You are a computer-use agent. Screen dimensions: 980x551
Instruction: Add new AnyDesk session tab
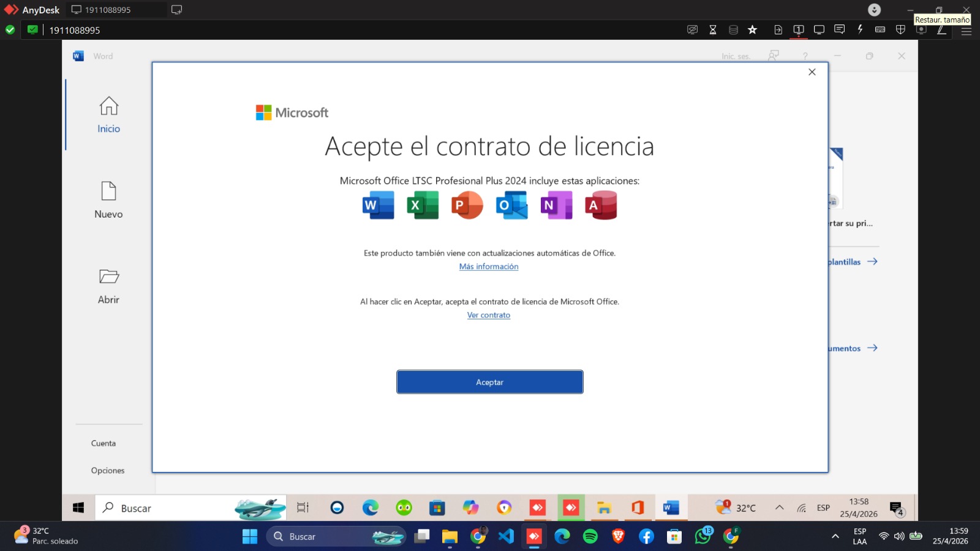tap(176, 10)
